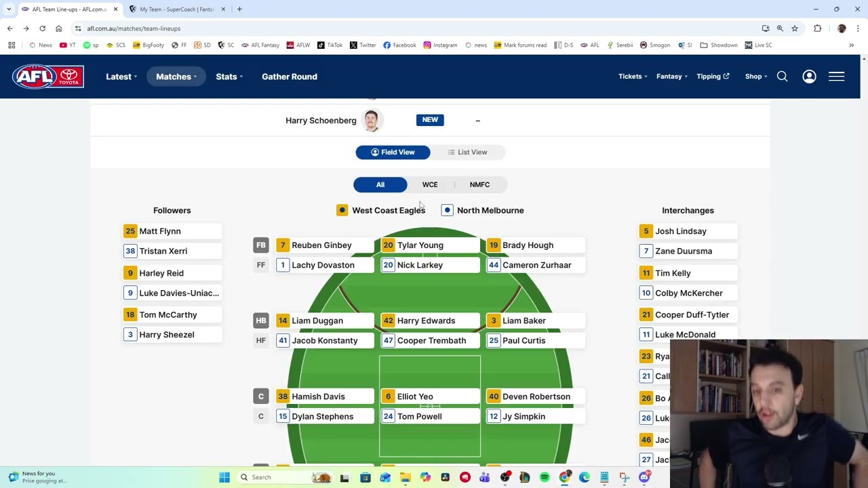This screenshot has width=868, height=488.
Task: Open the AFL Fantasy bookmark
Action: [260, 45]
